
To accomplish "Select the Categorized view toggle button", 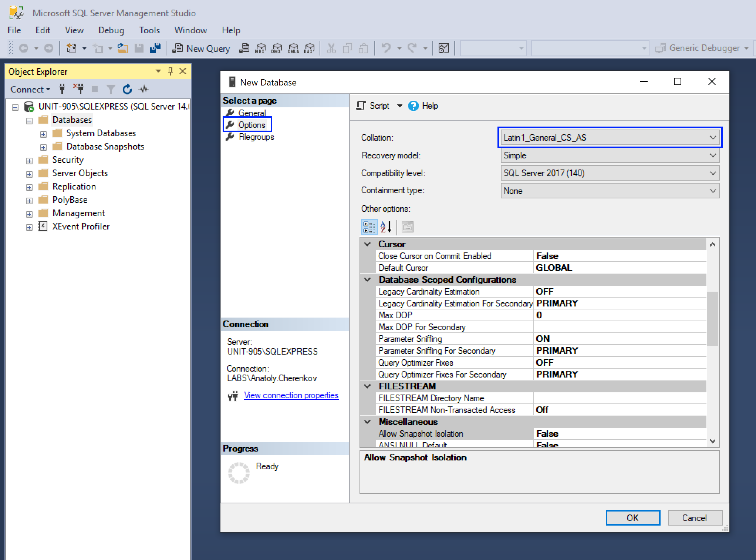I will [369, 227].
